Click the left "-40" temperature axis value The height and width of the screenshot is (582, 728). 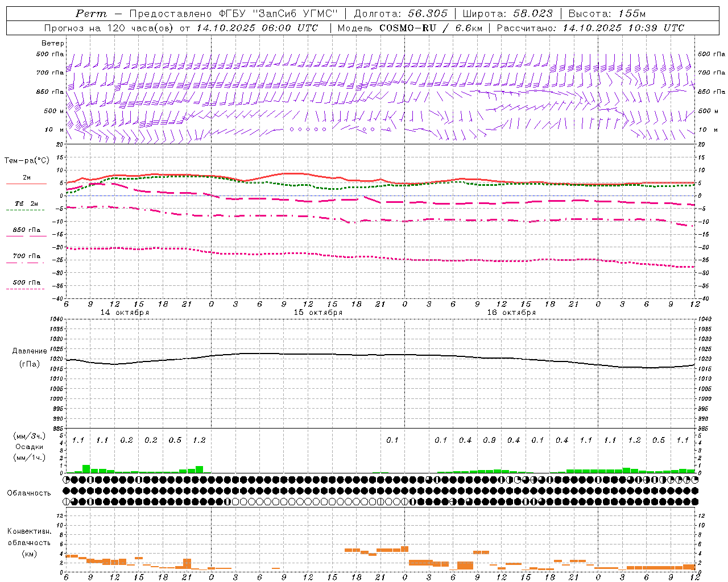[x=58, y=298]
